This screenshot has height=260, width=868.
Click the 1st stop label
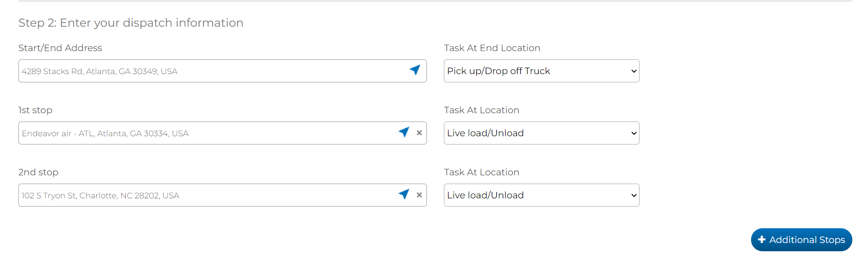[35, 110]
